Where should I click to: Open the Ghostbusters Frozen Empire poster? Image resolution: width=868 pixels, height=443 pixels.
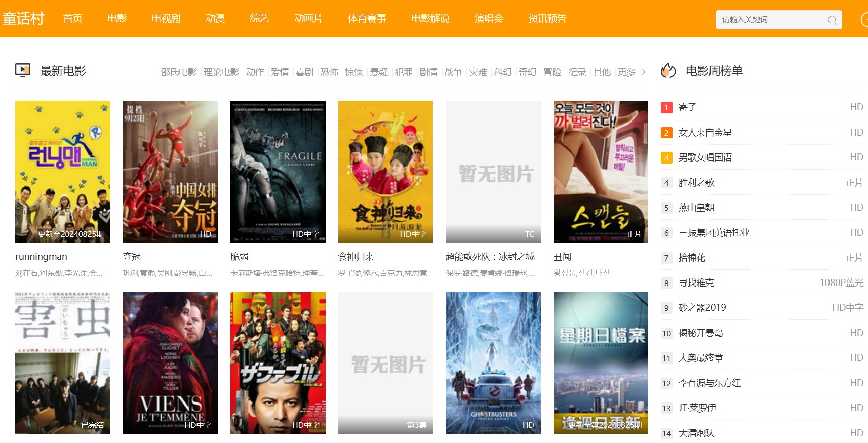point(493,363)
